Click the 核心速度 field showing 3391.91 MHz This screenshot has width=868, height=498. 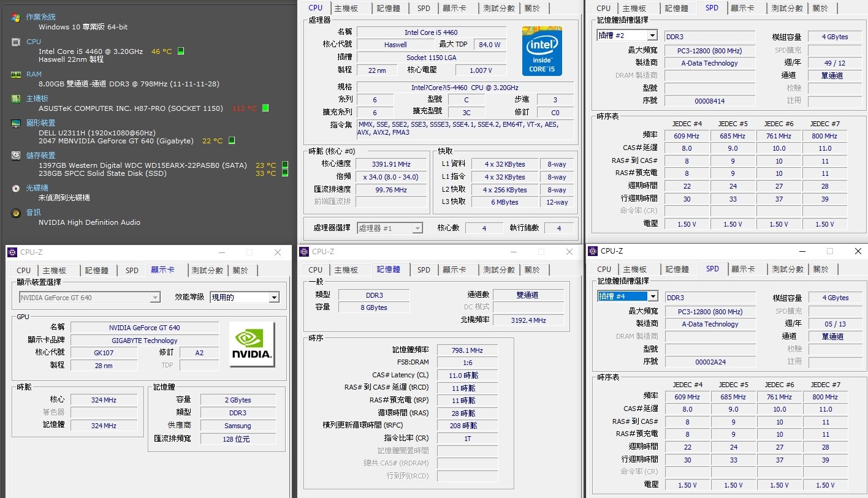click(391, 164)
